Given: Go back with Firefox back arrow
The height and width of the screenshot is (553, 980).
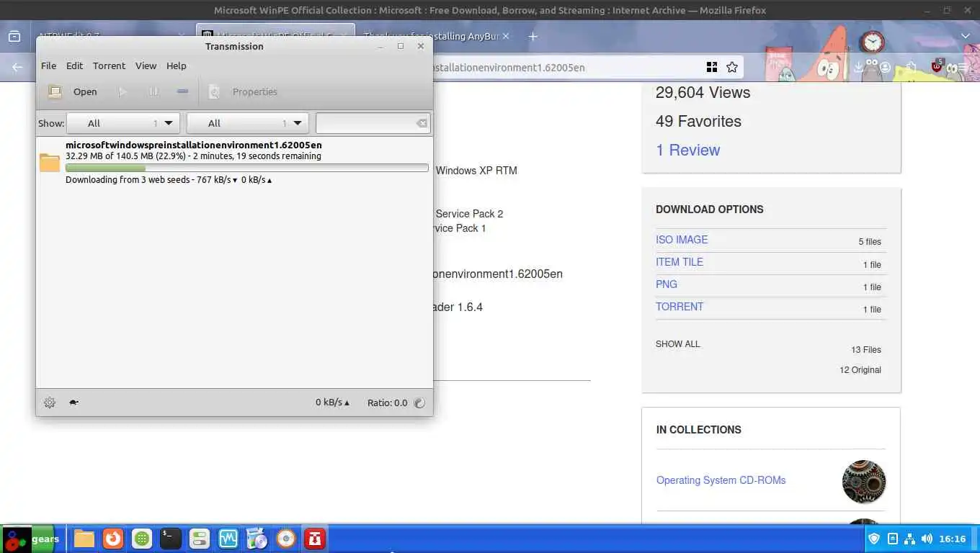Looking at the screenshot, I should (x=17, y=67).
